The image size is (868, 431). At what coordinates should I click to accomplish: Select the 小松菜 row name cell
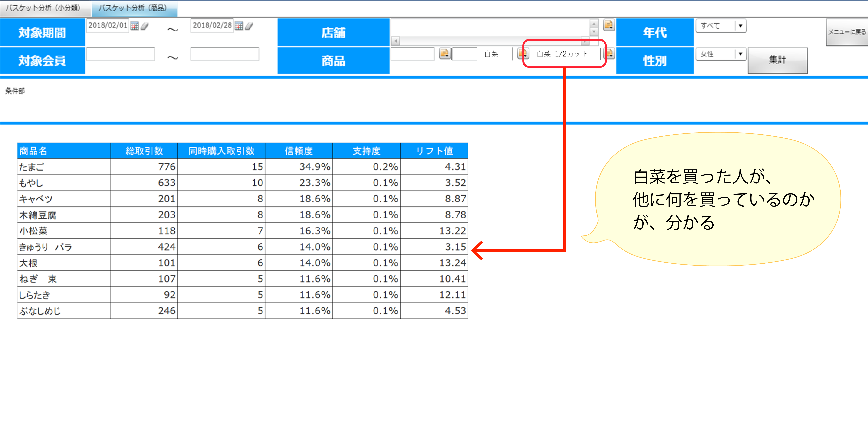64,231
